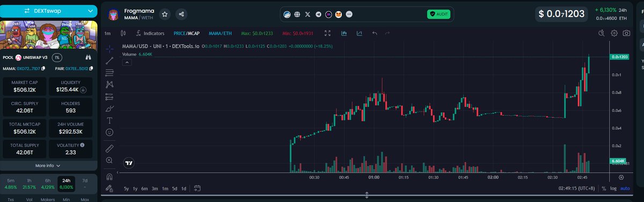Screen dimensions: 644x202
Task: Expand the More info section
Action: tap(48, 165)
